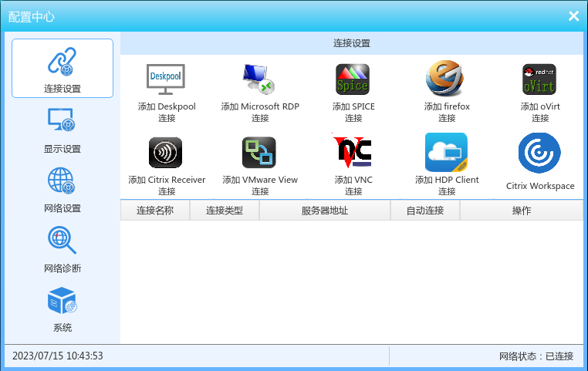Click the 连接名称 column header
Viewport: 588px width, 371px height.
pyautogui.click(x=155, y=211)
